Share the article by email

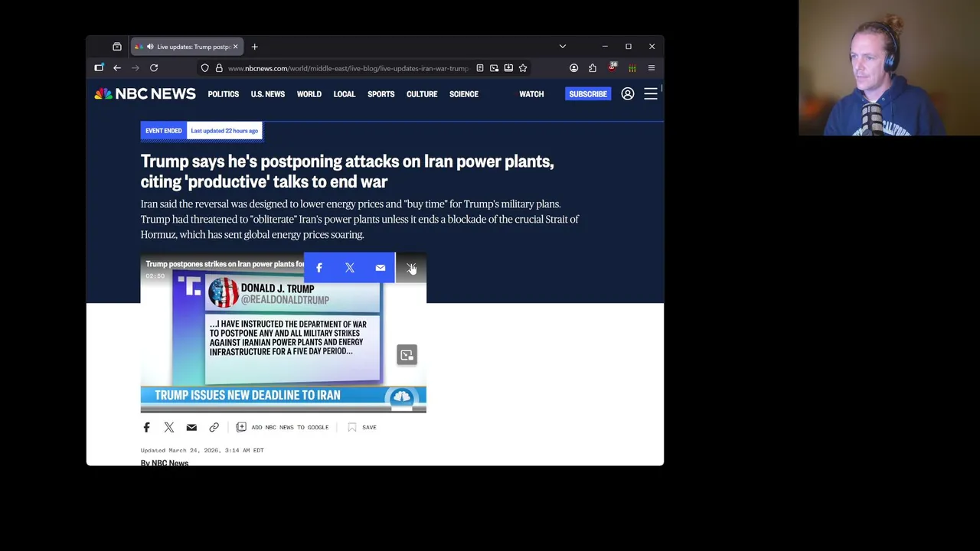point(191,427)
